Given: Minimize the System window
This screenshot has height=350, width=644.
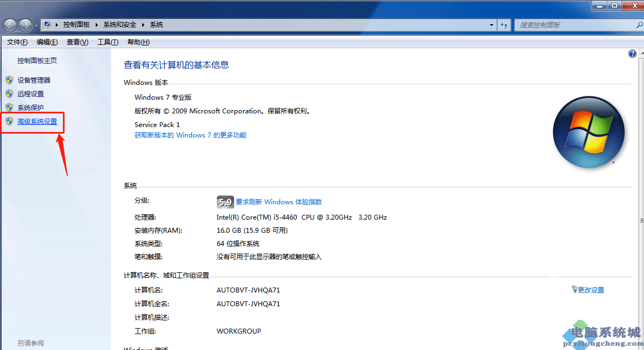Looking at the screenshot, I should pos(600,5).
